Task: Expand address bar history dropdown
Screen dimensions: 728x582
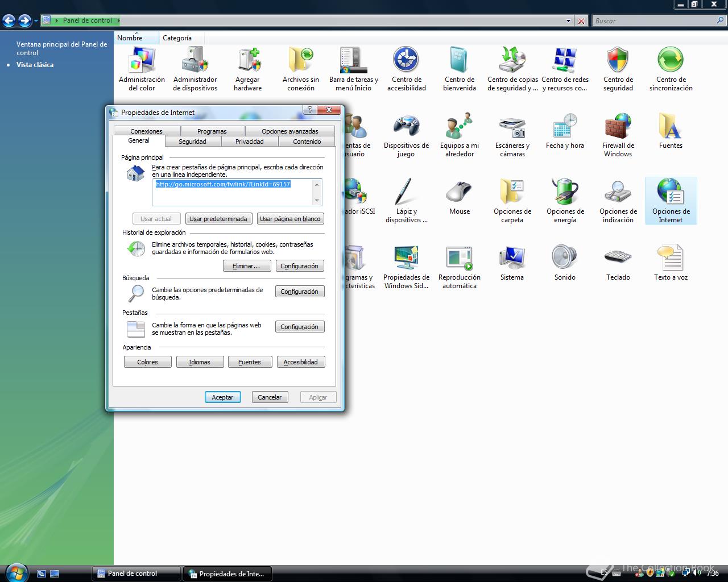Action: coord(568,21)
